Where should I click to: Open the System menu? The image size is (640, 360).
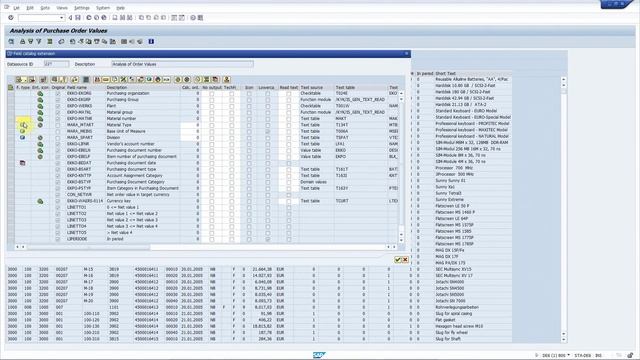click(x=103, y=8)
